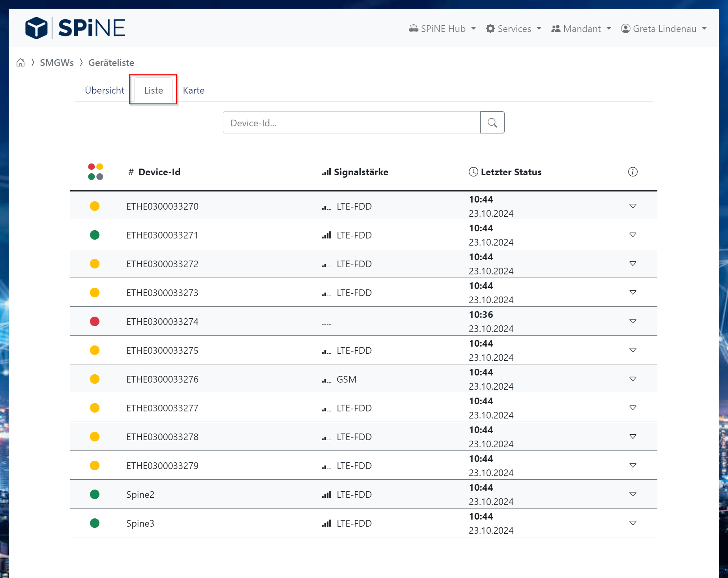Screen dimensions: 728x578
Task: Navigate to SMGWs breadcrumb
Action: click(x=57, y=63)
